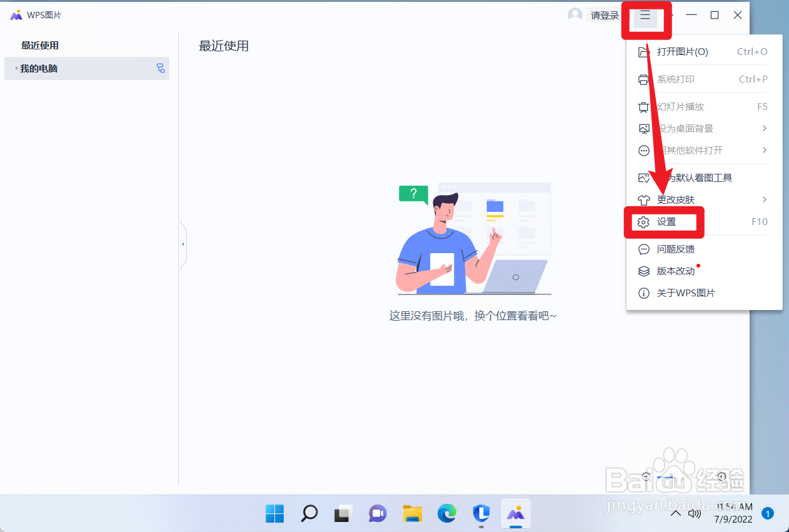Click the projector screen slideshow icon
The width and height of the screenshot is (789, 532).
point(644,107)
